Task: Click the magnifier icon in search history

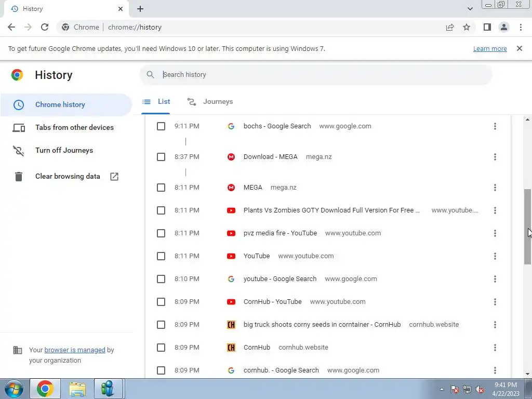Action: 150,75
